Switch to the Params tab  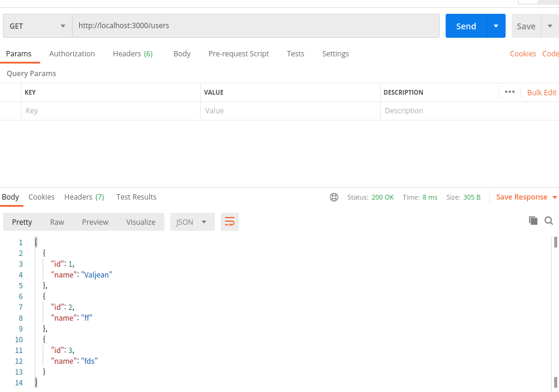(19, 54)
